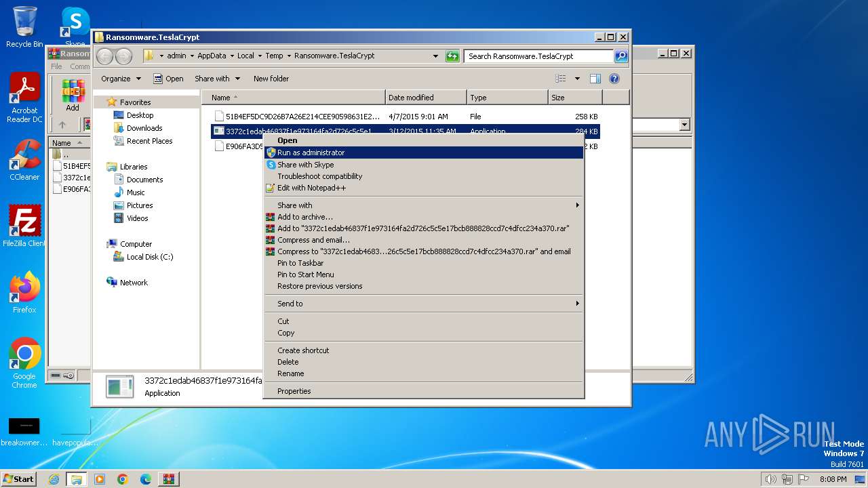Click the search magnifier icon

point(620,56)
